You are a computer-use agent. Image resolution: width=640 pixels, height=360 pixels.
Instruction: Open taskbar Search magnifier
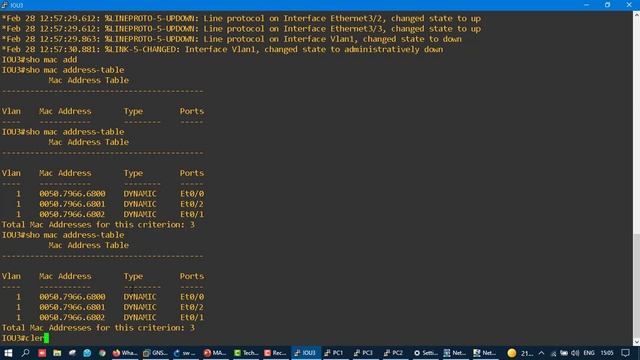pos(25,353)
